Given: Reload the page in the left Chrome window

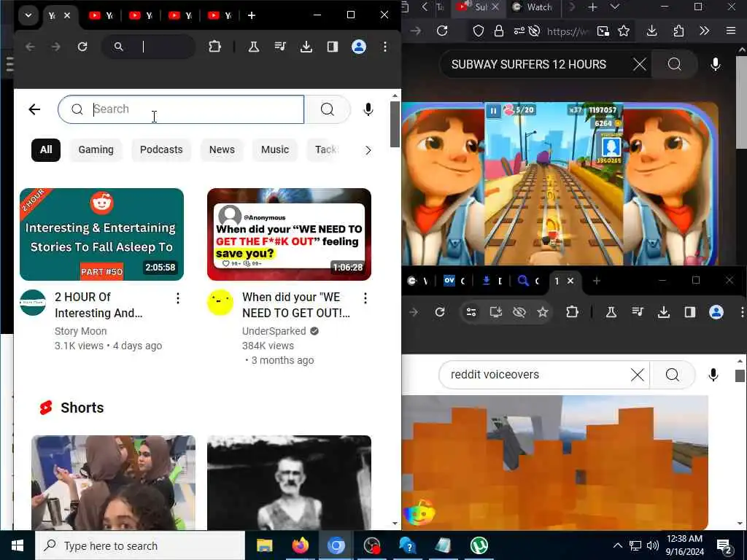Looking at the screenshot, I should tap(82, 47).
